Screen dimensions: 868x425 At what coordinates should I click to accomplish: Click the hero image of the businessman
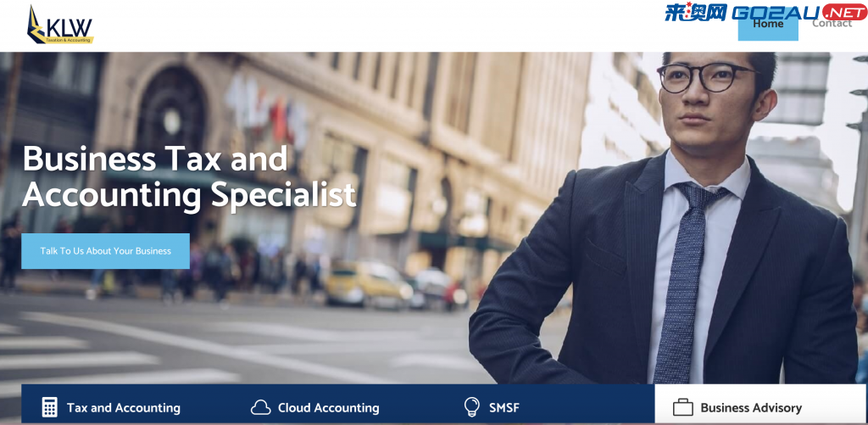pyautogui.click(x=664, y=218)
